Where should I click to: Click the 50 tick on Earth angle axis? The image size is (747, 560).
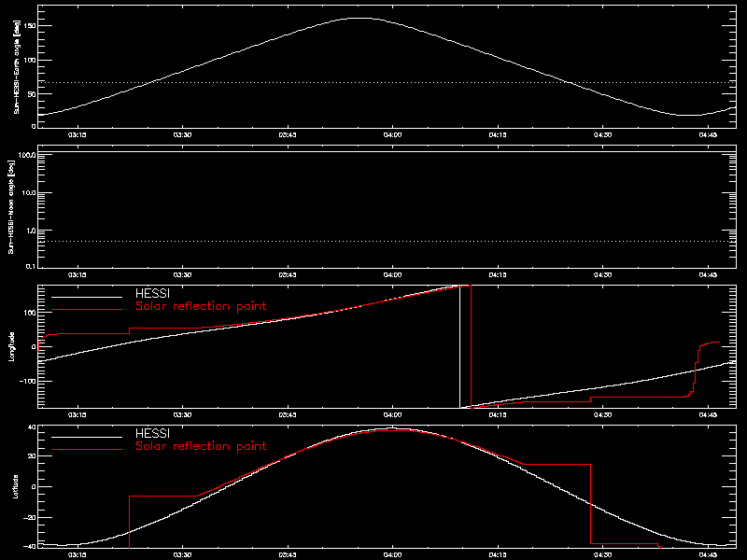point(32,94)
